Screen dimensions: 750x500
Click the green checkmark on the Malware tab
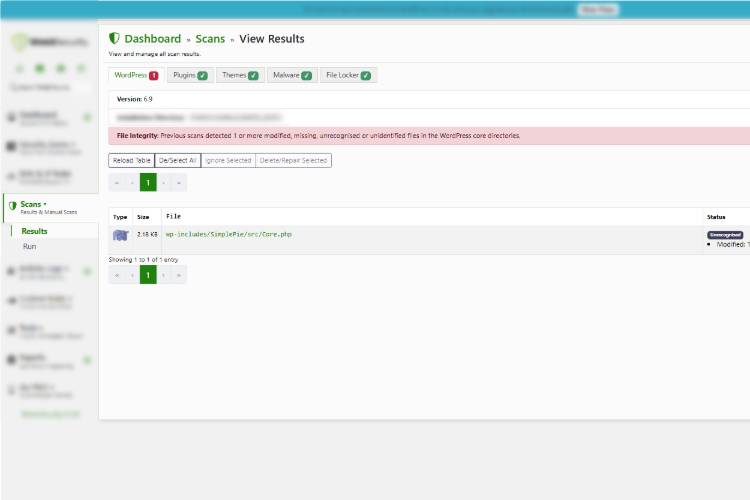(306, 75)
